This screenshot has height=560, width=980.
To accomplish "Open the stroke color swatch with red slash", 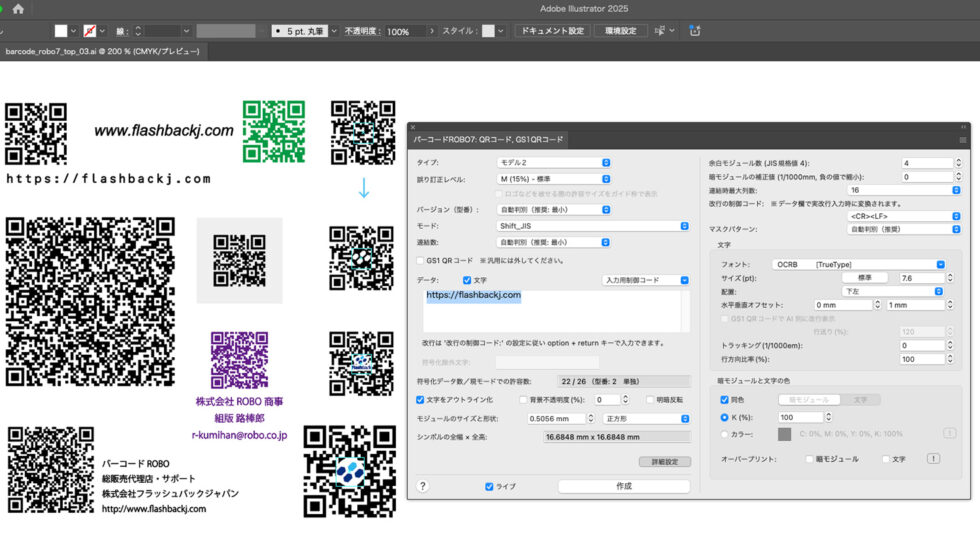I will click(89, 31).
